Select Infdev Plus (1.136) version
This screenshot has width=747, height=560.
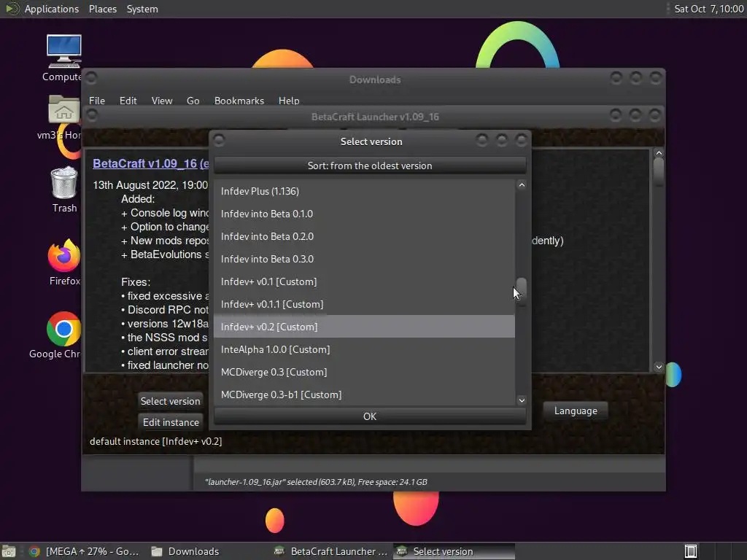pyautogui.click(x=364, y=191)
